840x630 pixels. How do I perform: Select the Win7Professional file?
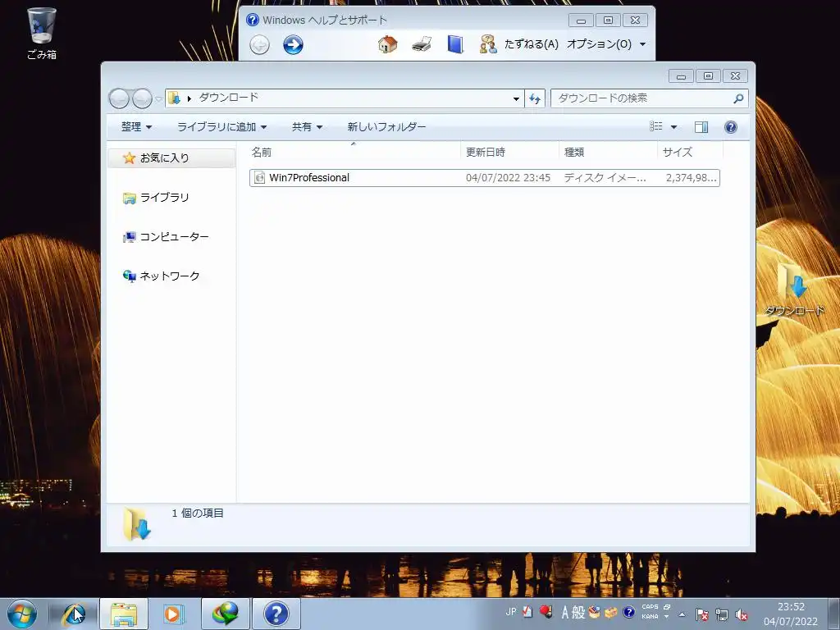coord(484,178)
